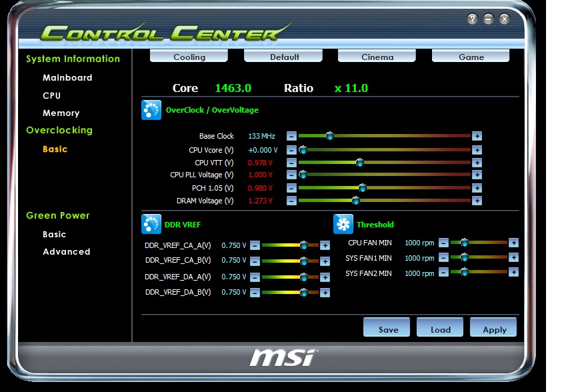This screenshot has height=392, width=576.
Task: Click the SYS FAN2 MIN slider handle
Action: [464, 272]
